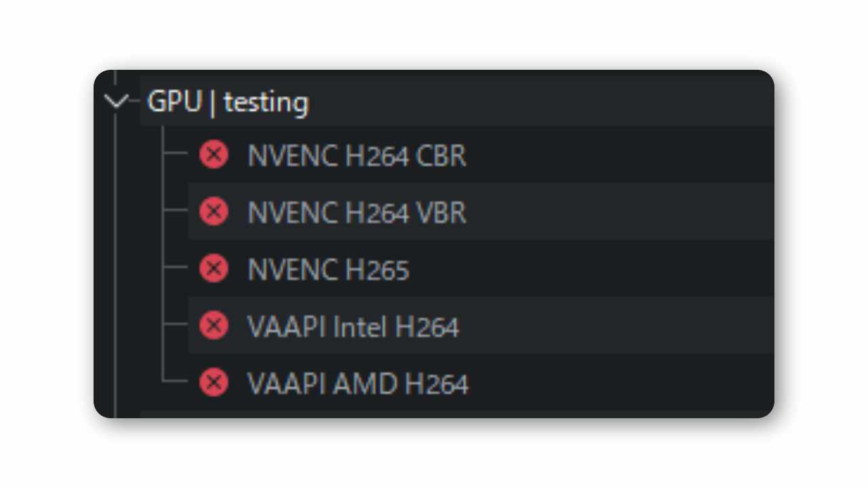Click the red failed icon beside NVENC H264 CBR
Image resolution: width=868 pixels, height=488 pixels.
[x=214, y=155]
